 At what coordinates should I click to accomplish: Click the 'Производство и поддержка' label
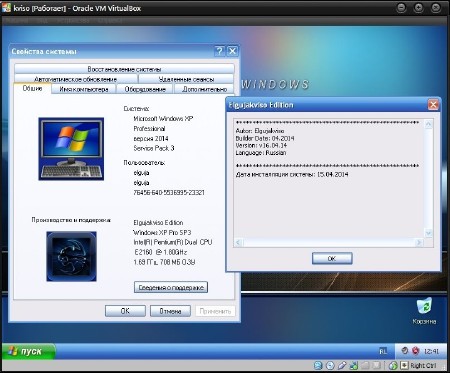71,220
